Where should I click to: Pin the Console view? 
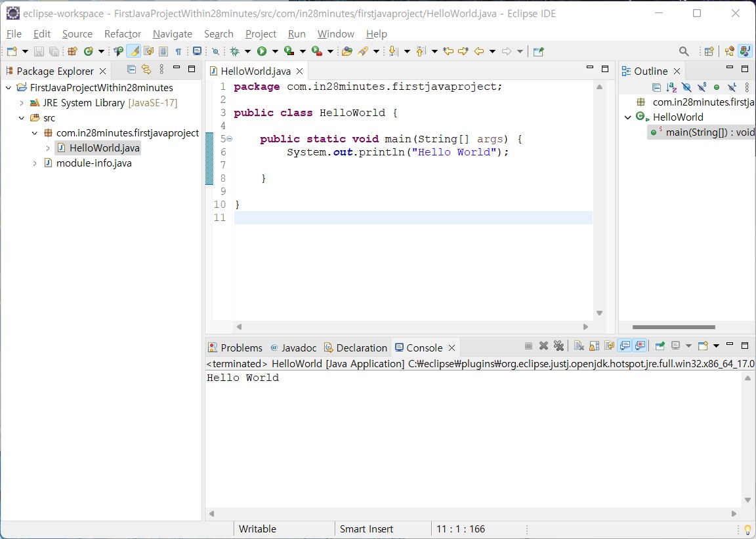(660, 346)
